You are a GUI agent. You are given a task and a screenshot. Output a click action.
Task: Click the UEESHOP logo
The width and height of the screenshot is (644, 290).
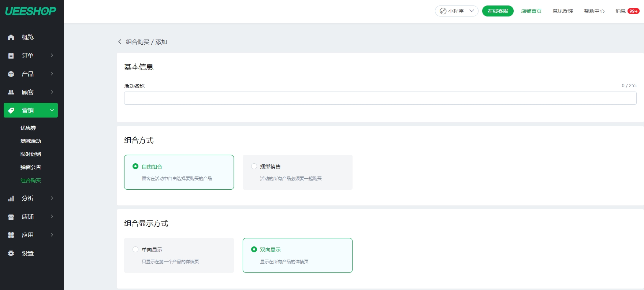tap(31, 11)
